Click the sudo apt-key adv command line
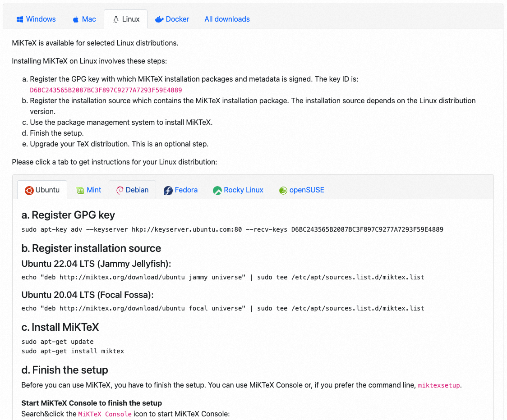 [x=232, y=229]
